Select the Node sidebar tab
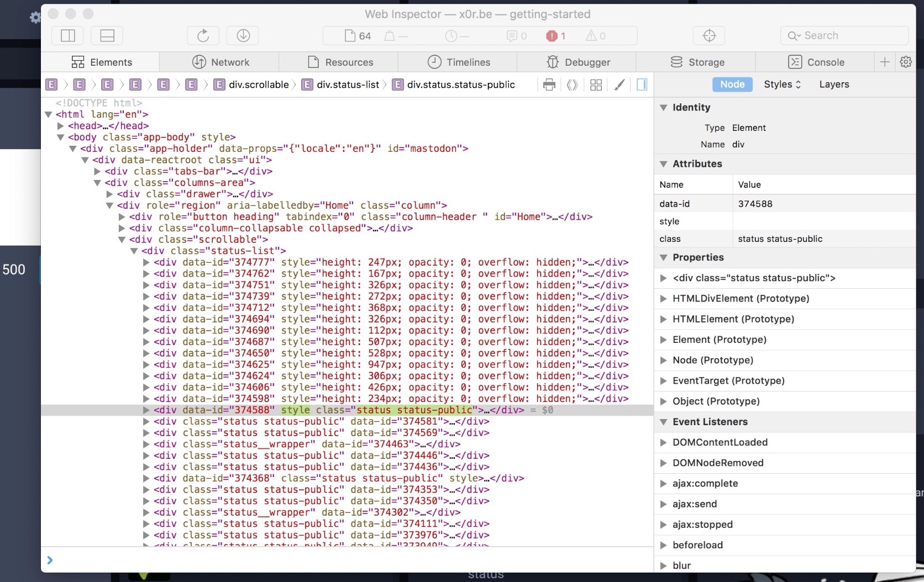924x582 pixels. [732, 84]
